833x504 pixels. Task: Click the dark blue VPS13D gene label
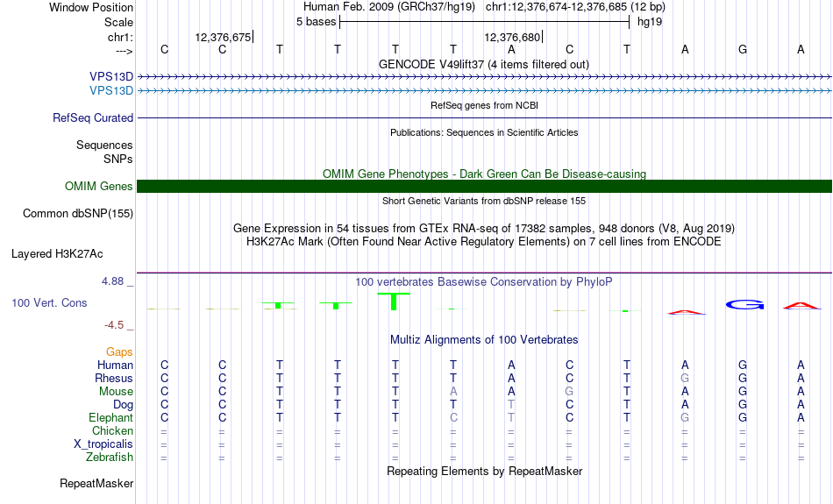111,76
